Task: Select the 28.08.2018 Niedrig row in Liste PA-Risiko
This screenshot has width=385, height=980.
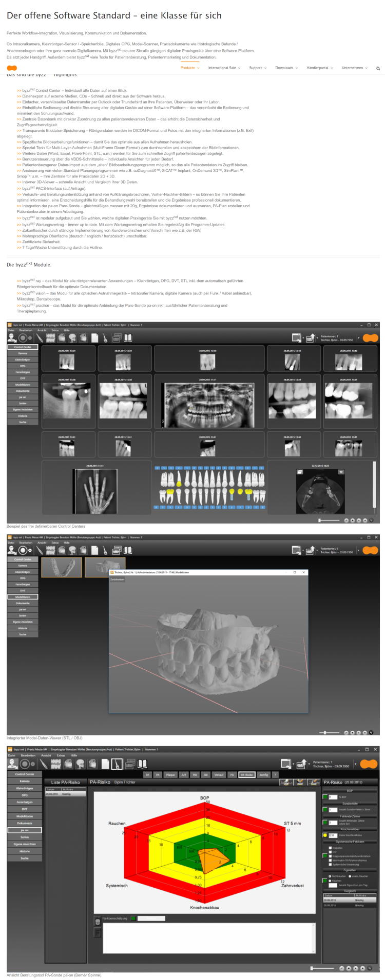Action: [x=65, y=794]
